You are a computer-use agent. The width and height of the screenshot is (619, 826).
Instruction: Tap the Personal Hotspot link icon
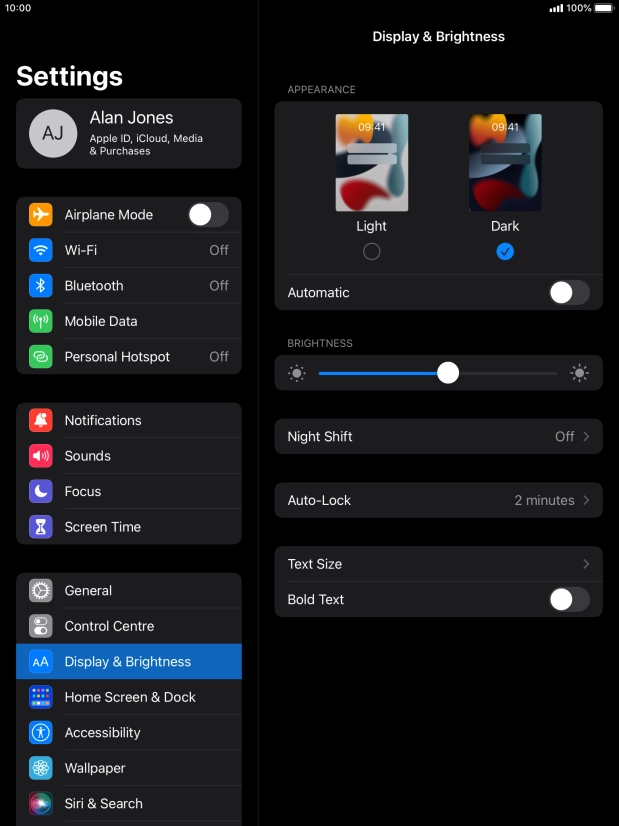click(x=41, y=357)
